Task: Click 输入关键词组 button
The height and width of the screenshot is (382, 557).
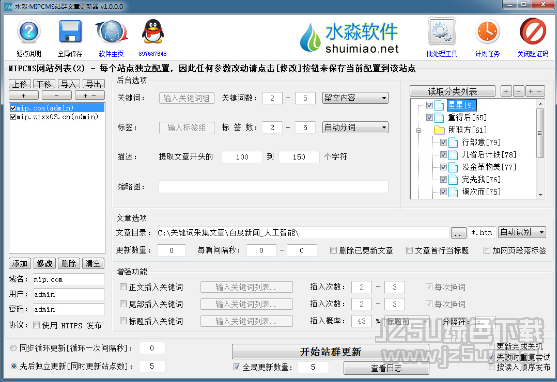Action: click(x=187, y=98)
